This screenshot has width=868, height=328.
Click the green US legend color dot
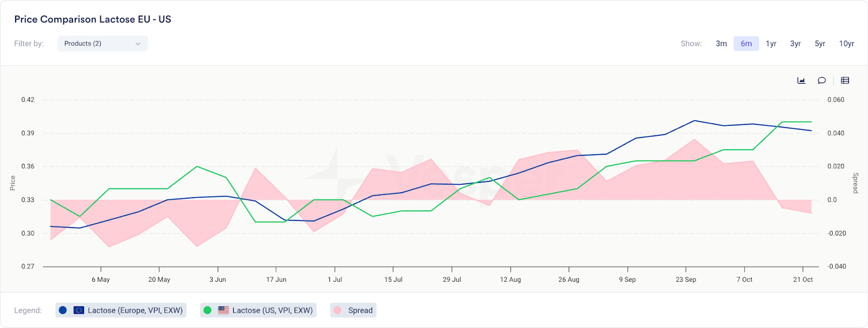tap(207, 310)
